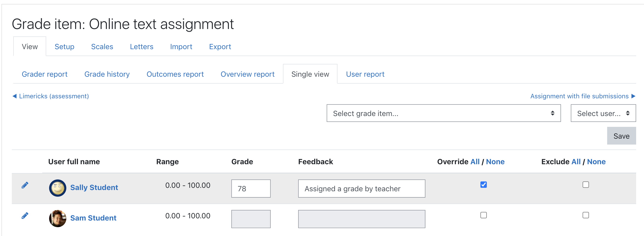Screen dimensions: 644x236
Task: Click the pencil edit icon for Sam Student
Action: pos(25,216)
